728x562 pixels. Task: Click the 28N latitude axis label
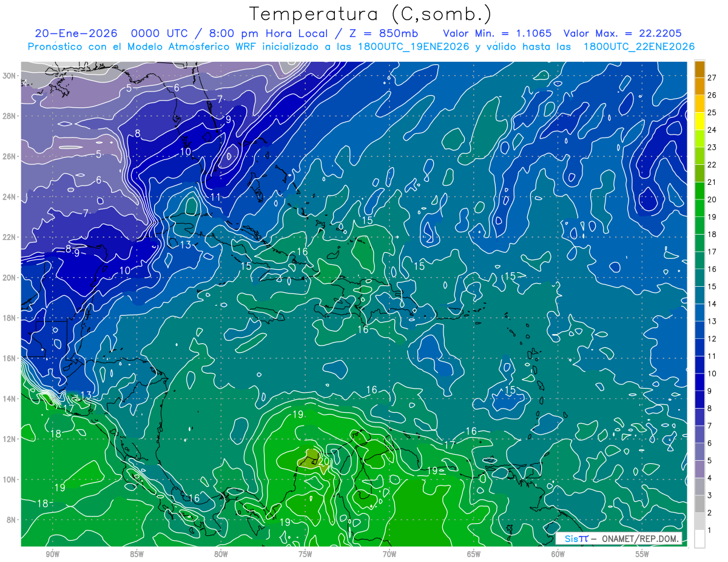pos(9,116)
